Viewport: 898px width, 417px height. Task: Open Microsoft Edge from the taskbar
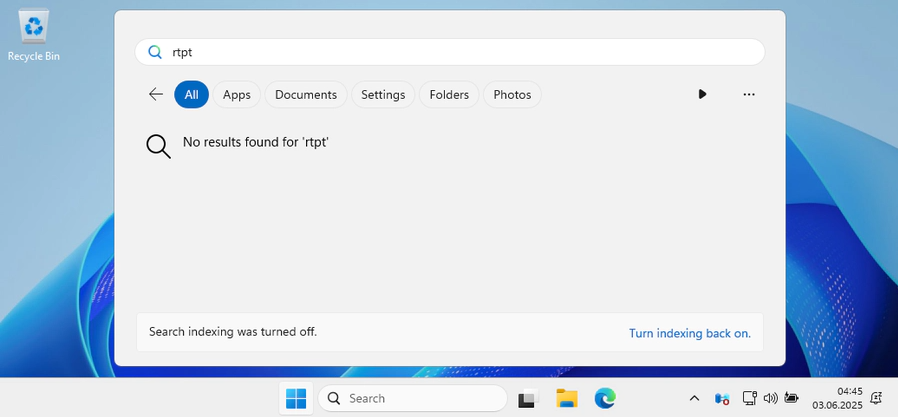(x=605, y=398)
